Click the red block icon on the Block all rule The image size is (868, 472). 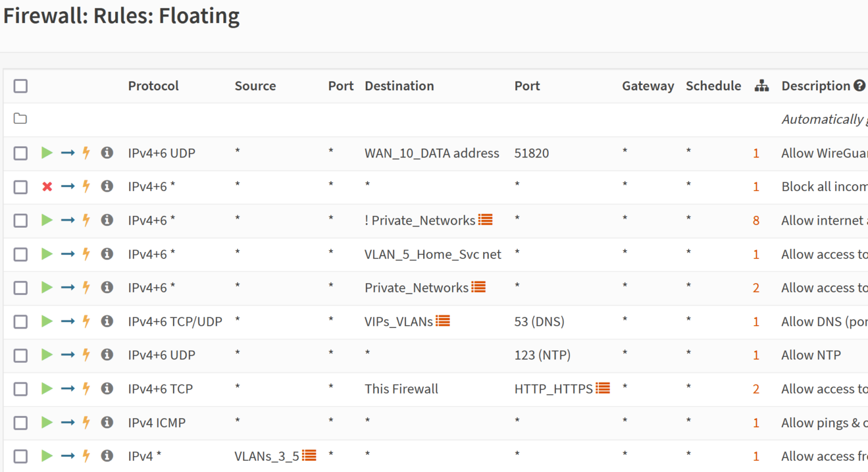pos(47,186)
